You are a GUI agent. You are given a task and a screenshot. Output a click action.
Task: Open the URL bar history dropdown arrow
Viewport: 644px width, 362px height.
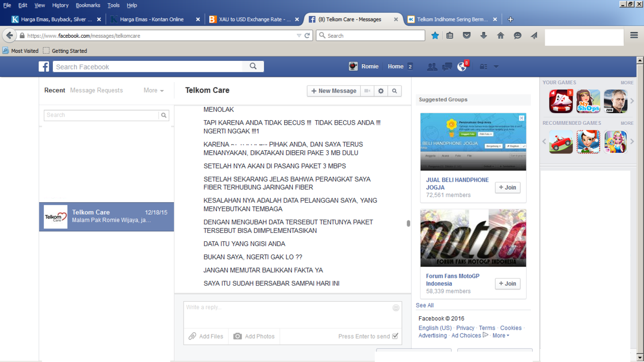click(x=299, y=36)
